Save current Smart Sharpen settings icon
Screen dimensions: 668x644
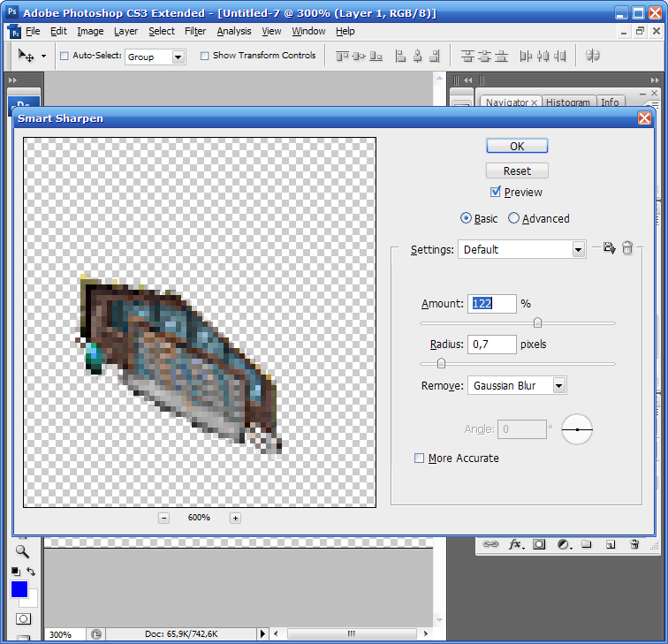[609, 248]
